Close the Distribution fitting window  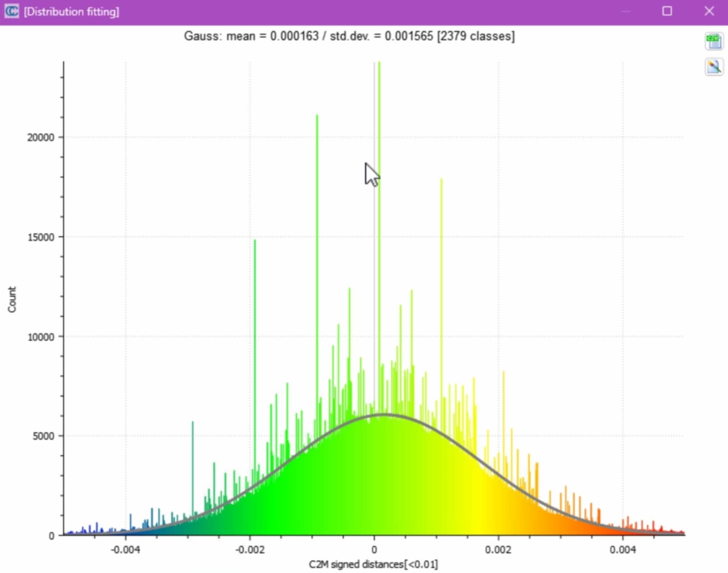(709, 11)
